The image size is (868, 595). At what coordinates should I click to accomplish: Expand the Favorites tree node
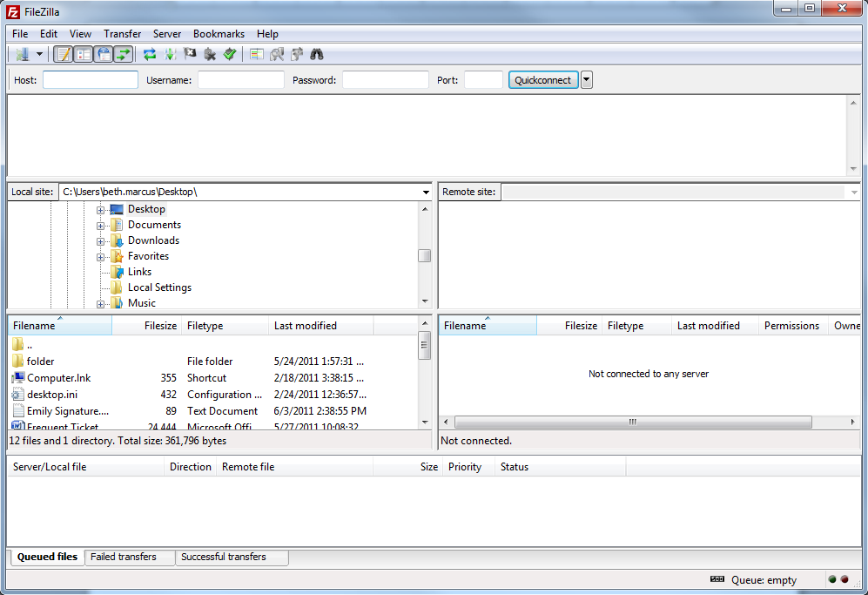pyautogui.click(x=100, y=256)
